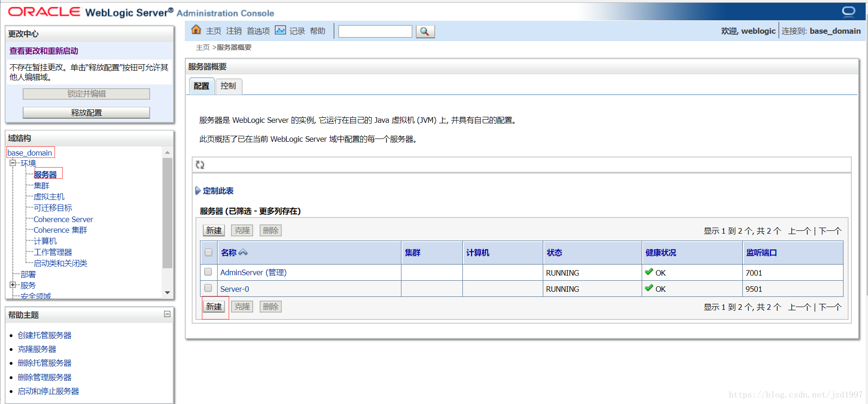Expand the 服务 tree node
This screenshot has height=404, width=868.
coord(13,285)
